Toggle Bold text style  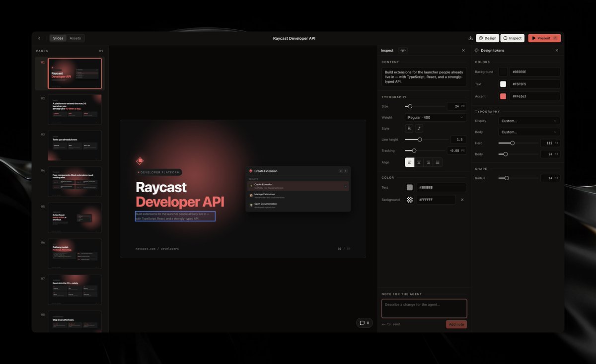409,129
